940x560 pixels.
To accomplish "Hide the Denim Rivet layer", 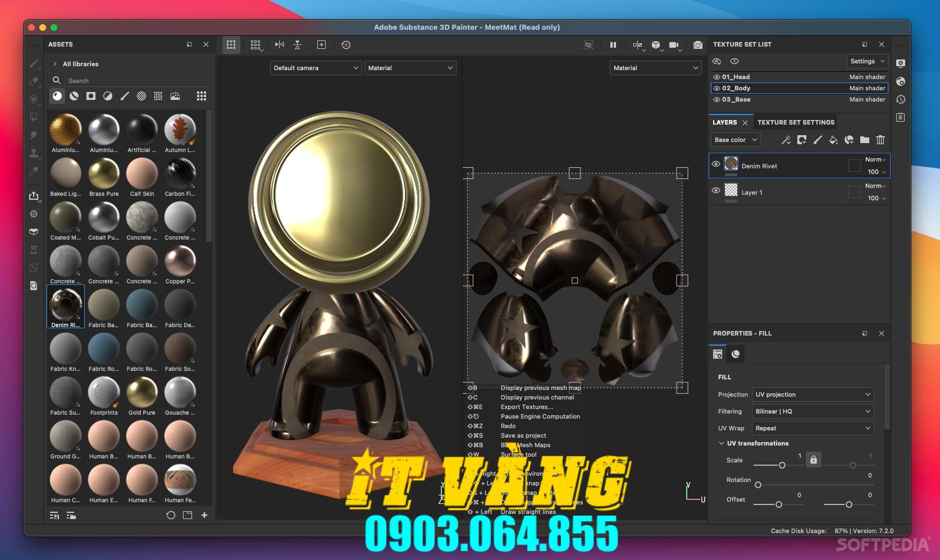I will tap(716, 163).
